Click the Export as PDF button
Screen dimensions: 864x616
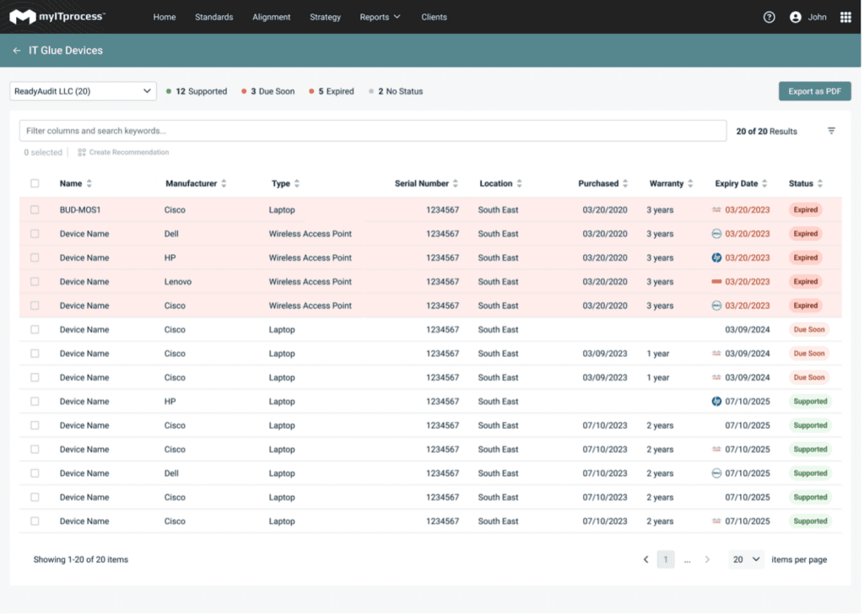(x=814, y=91)
